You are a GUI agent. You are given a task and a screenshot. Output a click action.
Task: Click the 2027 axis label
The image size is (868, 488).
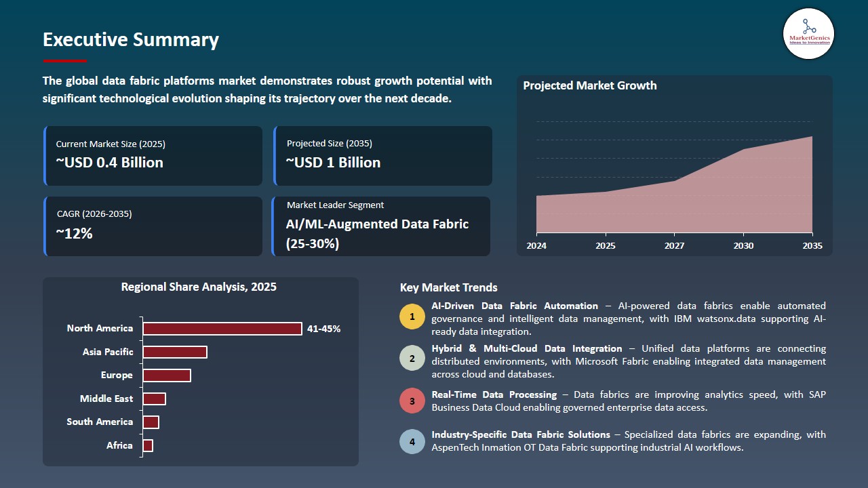pos(675,245)
